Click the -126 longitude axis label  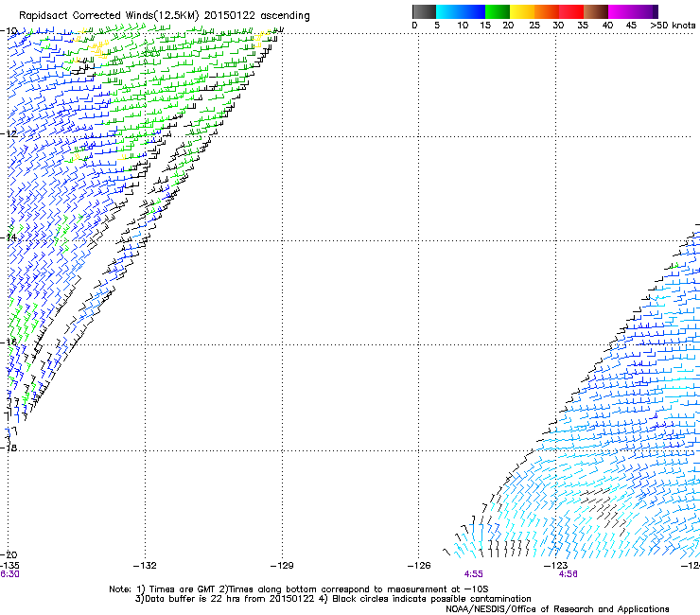click(x=419, y=566)
